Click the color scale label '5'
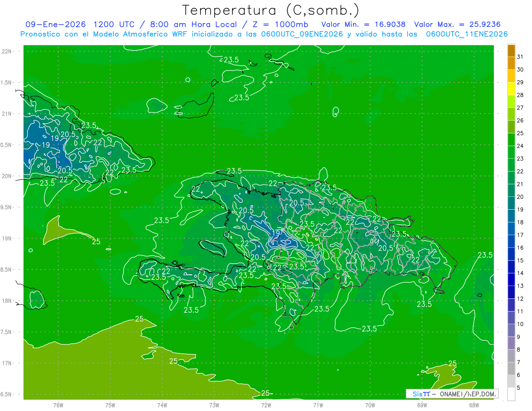This screenshot has width=532, height=411. (x=519, y=388)
